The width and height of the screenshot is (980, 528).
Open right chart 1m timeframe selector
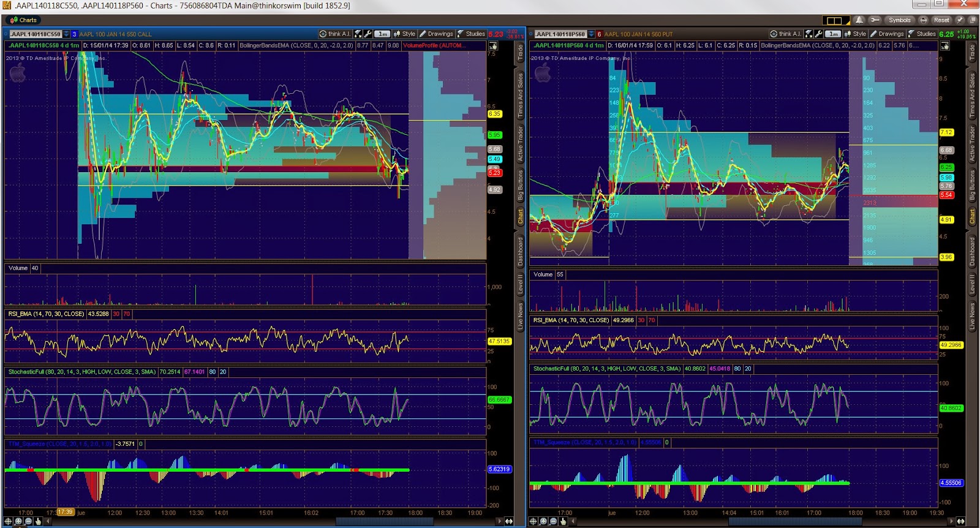click(x=833, y=34)
